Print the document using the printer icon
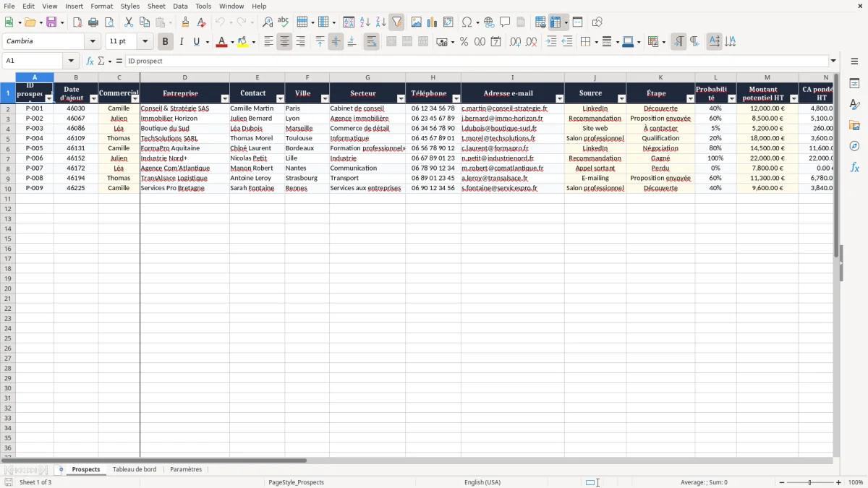Image resolution: width=868 pixels, height=488 pixels. (93, 22)
